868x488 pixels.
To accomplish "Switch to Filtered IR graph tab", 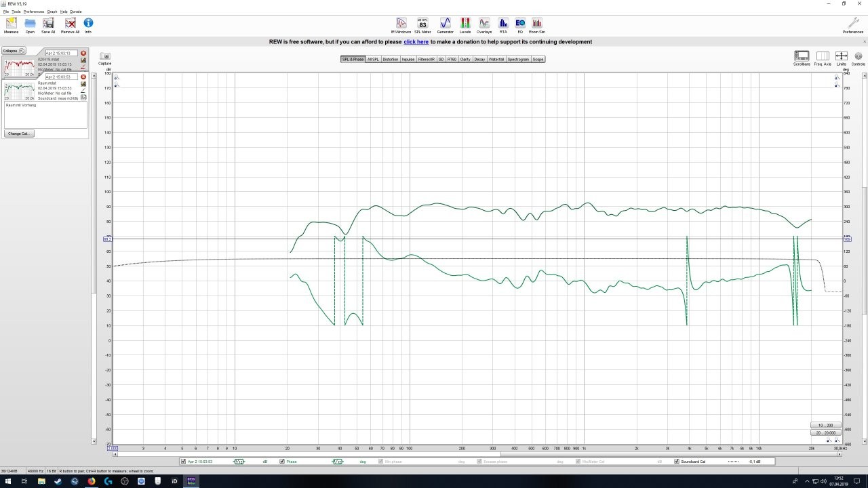I will tap(426, 59).
